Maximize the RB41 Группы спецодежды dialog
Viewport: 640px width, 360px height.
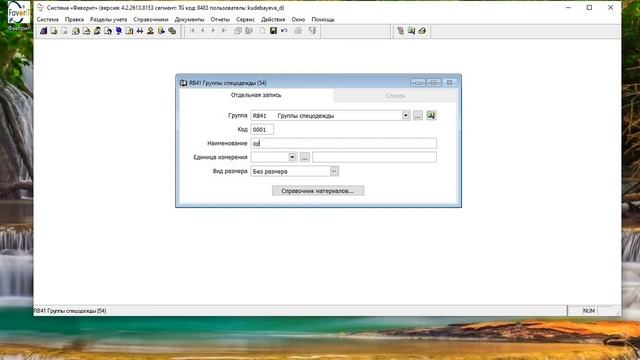[x=434, y=82]
